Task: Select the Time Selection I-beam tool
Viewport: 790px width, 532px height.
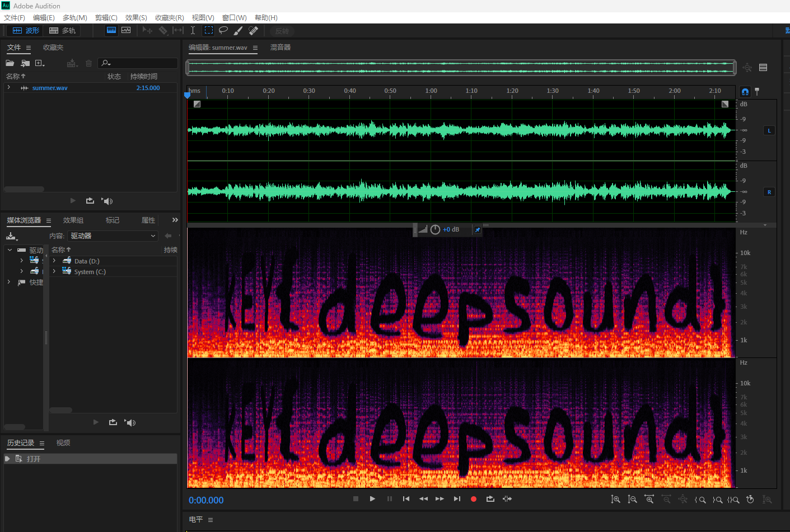Action: pyautogui.click(x=193, y=30)
